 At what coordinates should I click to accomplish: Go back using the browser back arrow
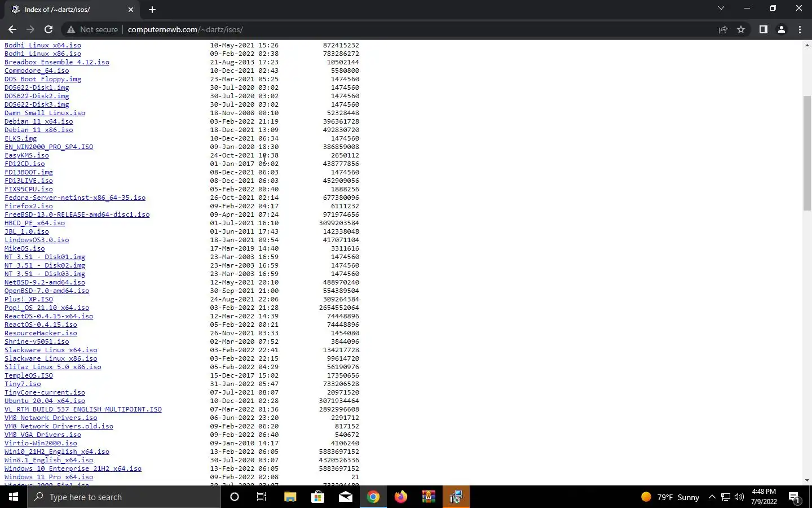(x=12, y=29)
